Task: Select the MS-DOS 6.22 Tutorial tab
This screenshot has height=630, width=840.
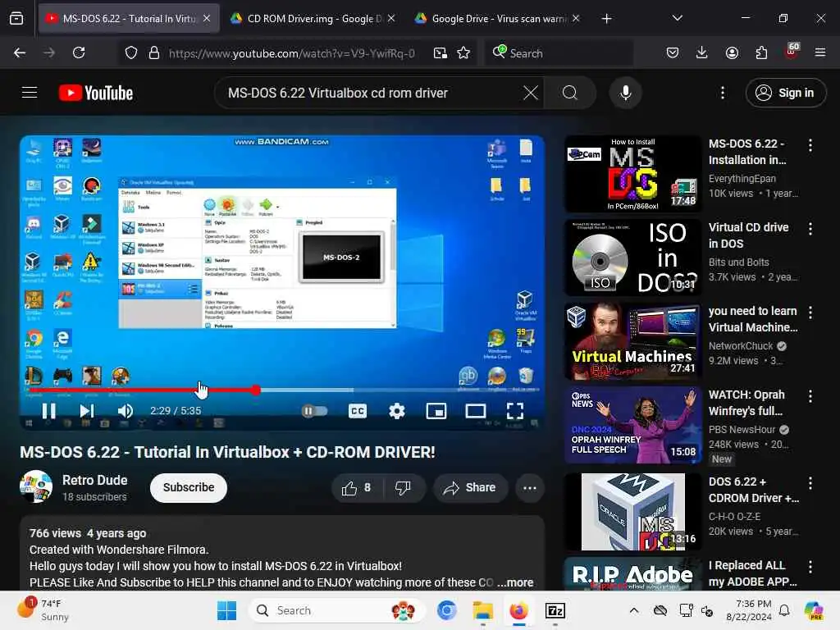Action: tap(129, 19)
